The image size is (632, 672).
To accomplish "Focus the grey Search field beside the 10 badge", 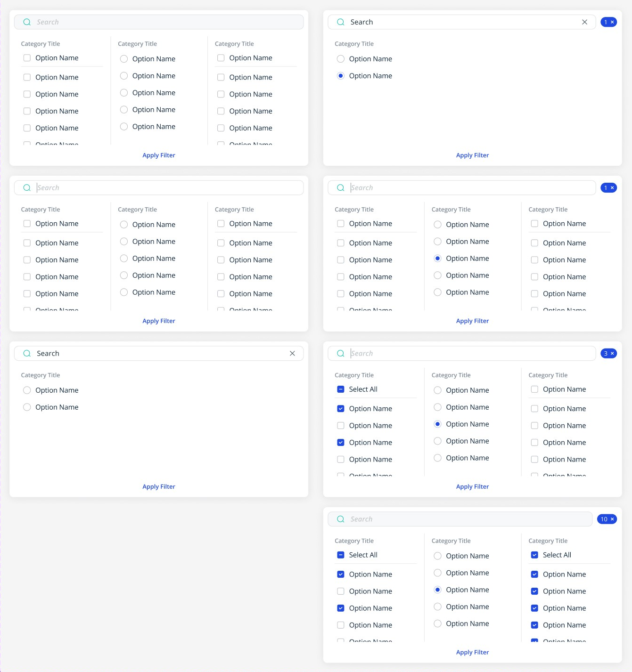I will coord(460,519).
